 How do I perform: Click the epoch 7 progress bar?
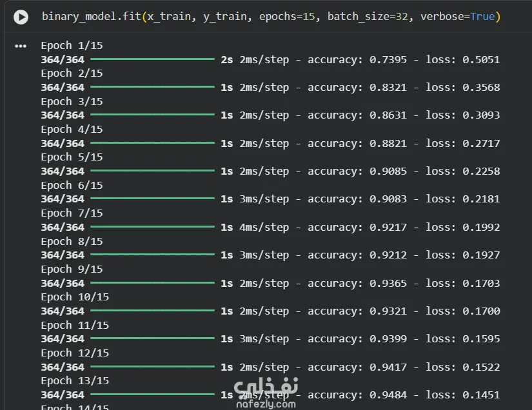click(x=153, y=226)
